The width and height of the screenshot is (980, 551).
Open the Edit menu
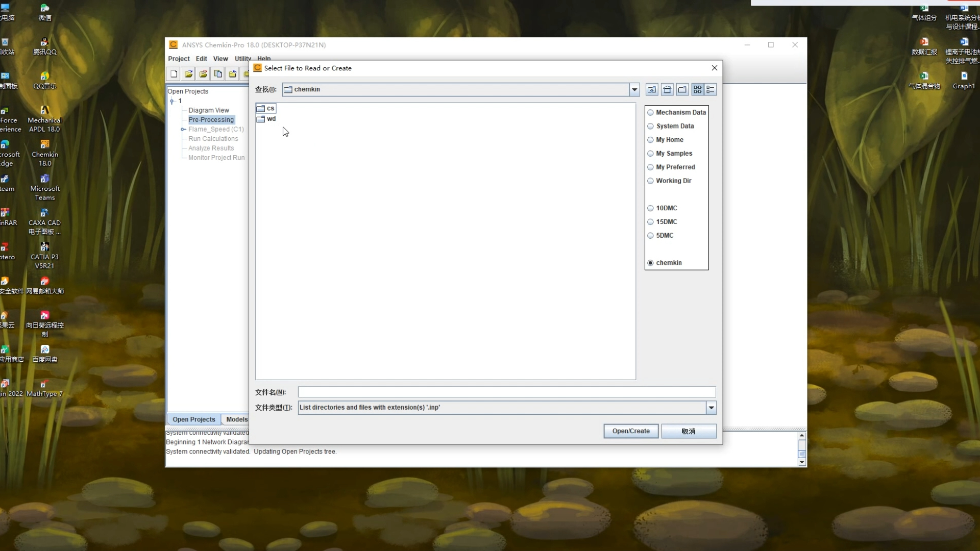pyautogui.click(x=202, y=59)
